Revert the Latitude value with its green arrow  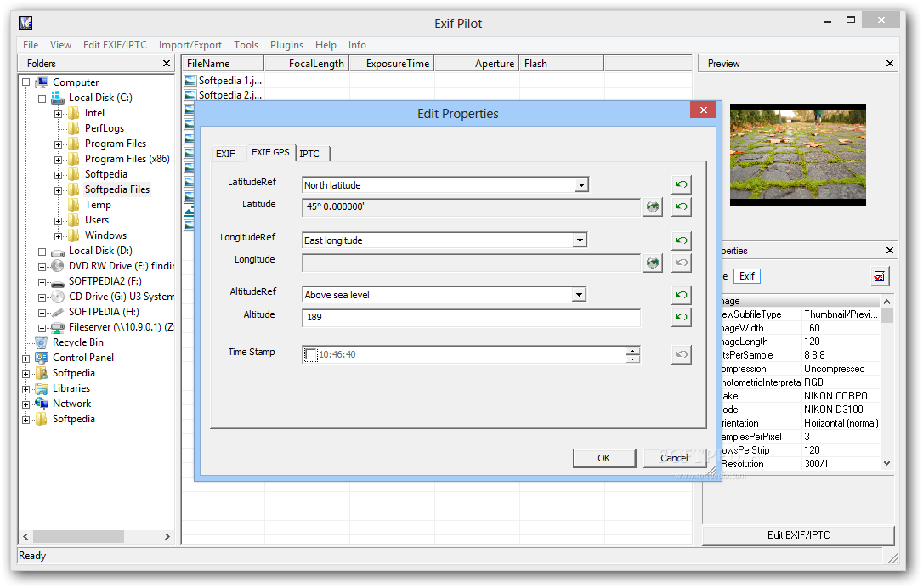(681, 206)
